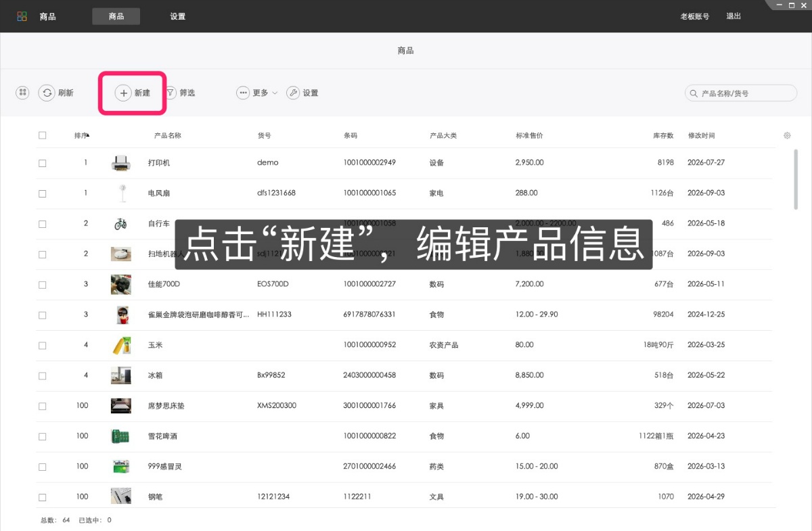Check the 打印机 row checkbox

tap(43, 163)
